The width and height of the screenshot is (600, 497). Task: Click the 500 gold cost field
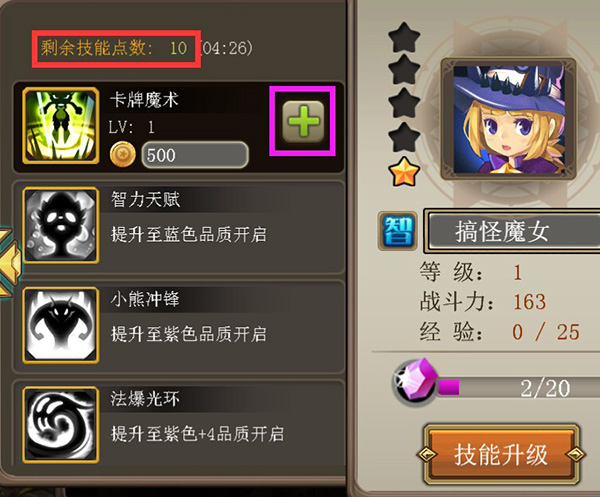(195, 155)
